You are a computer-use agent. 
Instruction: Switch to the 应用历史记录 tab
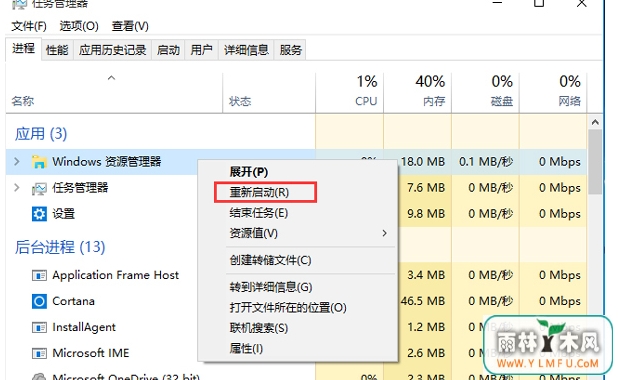pos(112,50)
